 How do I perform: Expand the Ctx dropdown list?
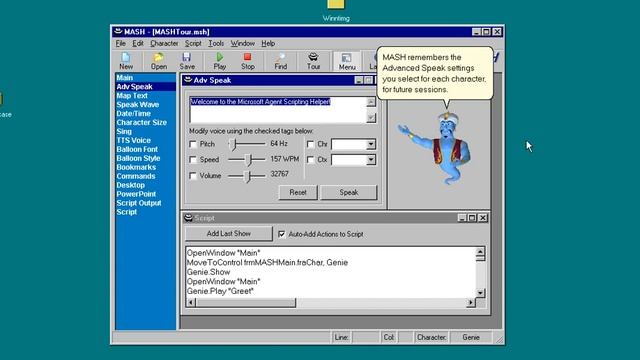[371, 160]
